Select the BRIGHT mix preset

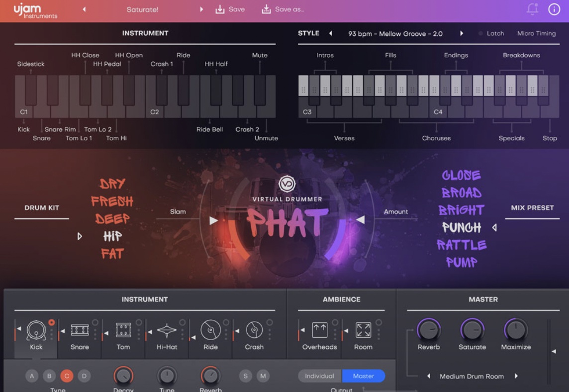point(461,210)
